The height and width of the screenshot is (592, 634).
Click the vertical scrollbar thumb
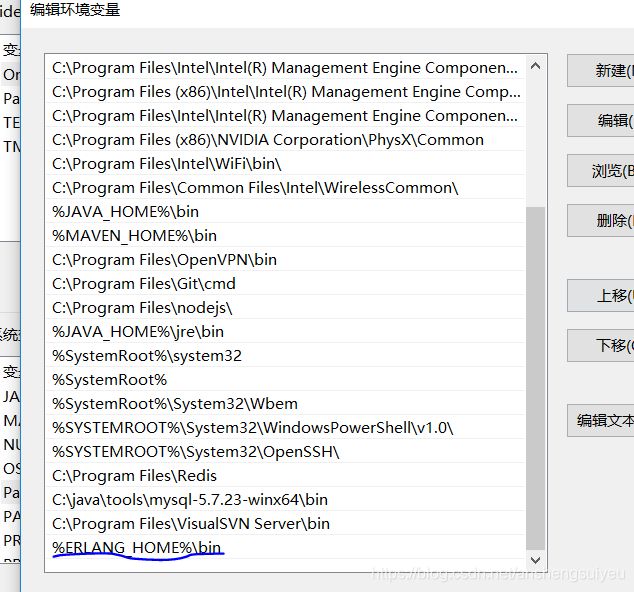(535, 378)
